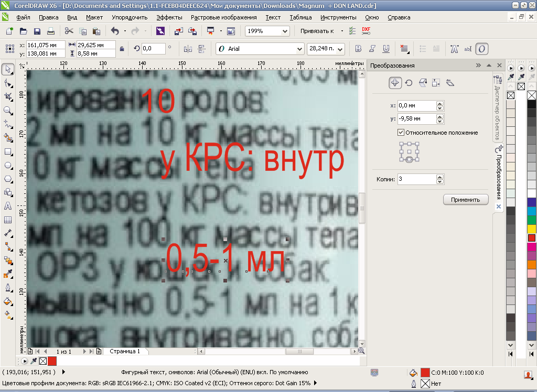The image size is (537, 392).
Task: Select the Страница 1 page tab
Action: tap(125, 351)
